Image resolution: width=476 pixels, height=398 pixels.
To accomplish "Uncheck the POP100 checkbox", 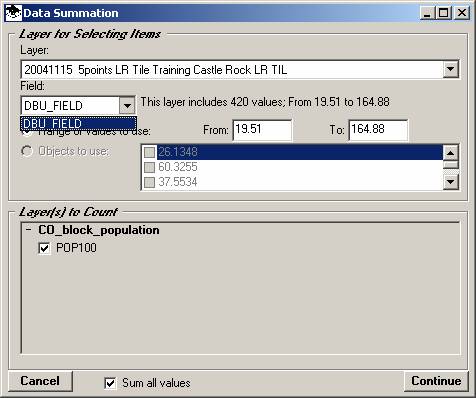I will pyautogui.click(x=44, y=248).
